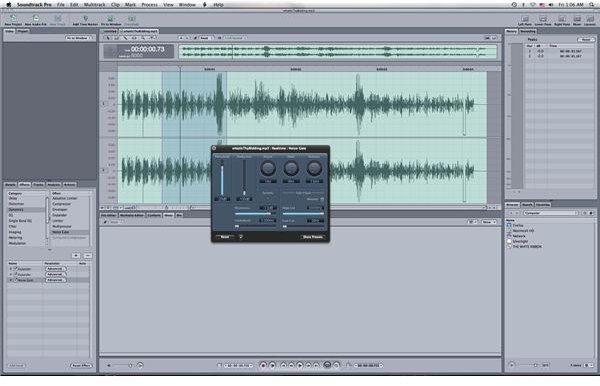Toggle the Noise Gate effect checkbox in list
The image size is (600, 386).
(16, 280)
